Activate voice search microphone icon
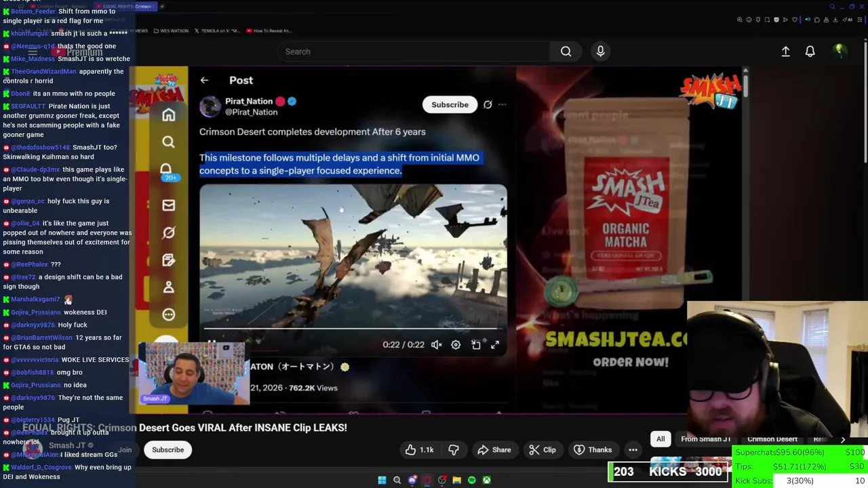 tap(600, 52)
